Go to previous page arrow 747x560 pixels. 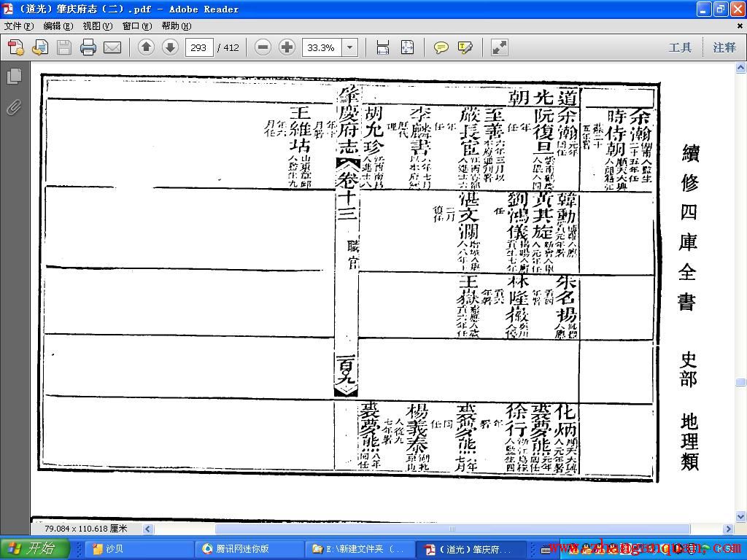146,47
